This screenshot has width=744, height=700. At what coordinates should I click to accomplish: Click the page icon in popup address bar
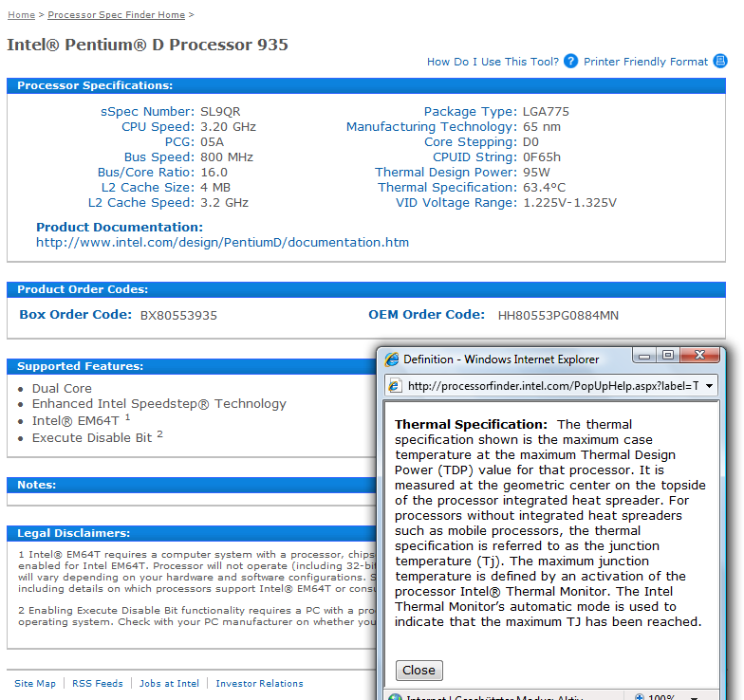pos(395,385)
